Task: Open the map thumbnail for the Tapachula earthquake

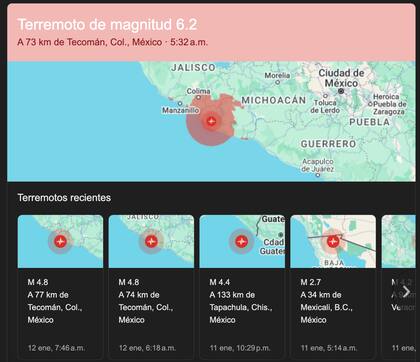Action: point(242,241)
